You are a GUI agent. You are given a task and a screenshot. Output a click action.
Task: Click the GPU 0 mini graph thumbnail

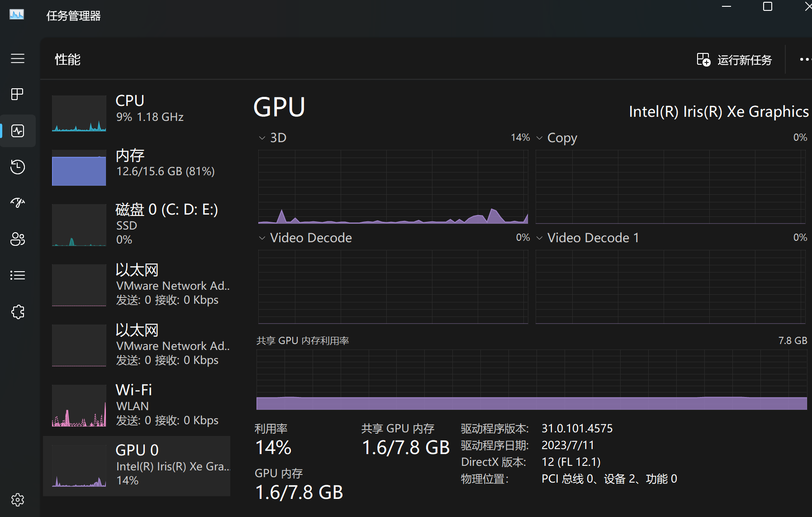[x=79, y=466]
